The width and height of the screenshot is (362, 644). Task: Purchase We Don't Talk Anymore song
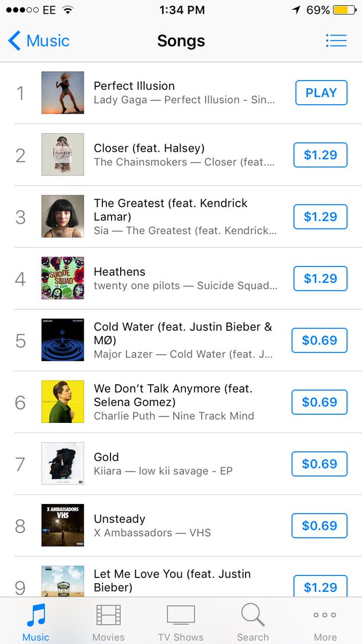coord(320,402)
